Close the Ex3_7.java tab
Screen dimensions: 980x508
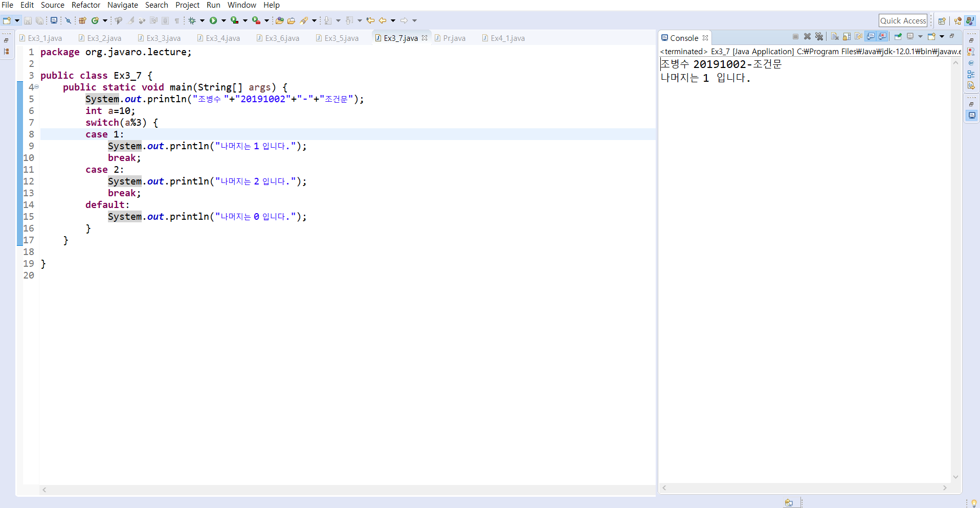[425, 38]
